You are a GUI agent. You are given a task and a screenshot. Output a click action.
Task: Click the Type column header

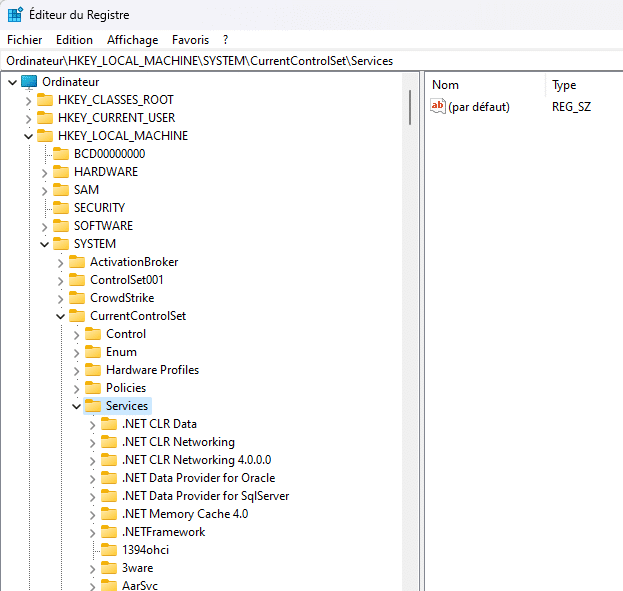[x=565, y=85]
